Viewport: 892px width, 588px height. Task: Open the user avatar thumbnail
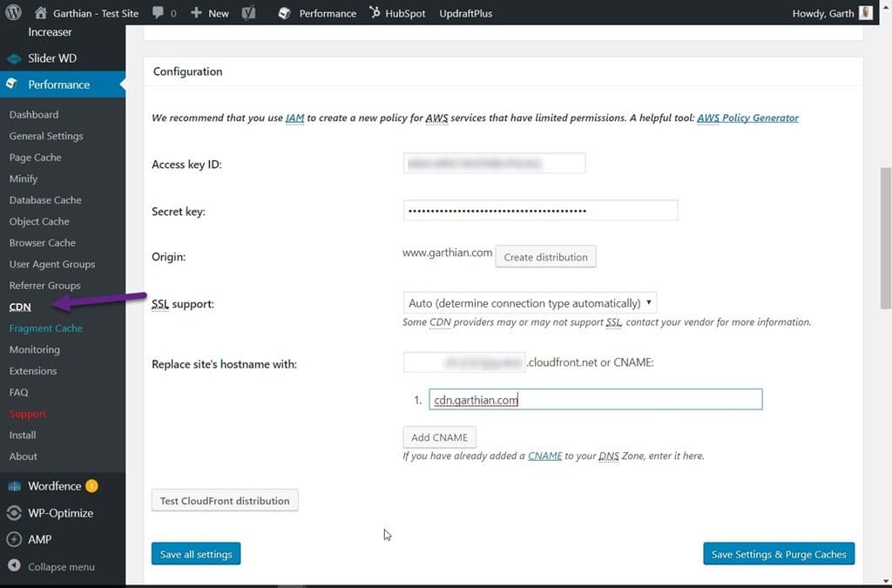coord(866,12)
